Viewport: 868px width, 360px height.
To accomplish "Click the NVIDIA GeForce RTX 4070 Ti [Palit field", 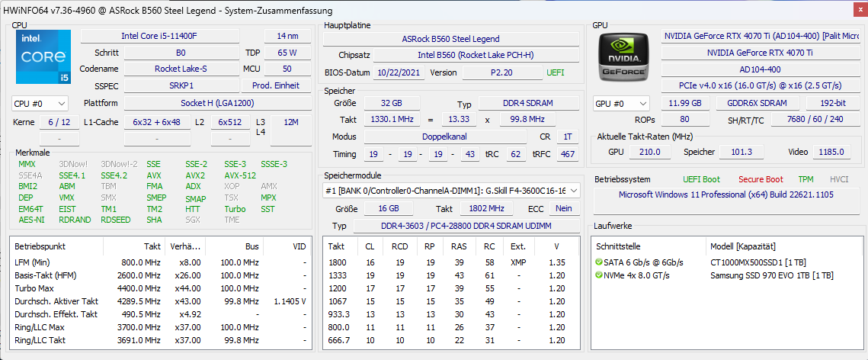I will 761,36.
